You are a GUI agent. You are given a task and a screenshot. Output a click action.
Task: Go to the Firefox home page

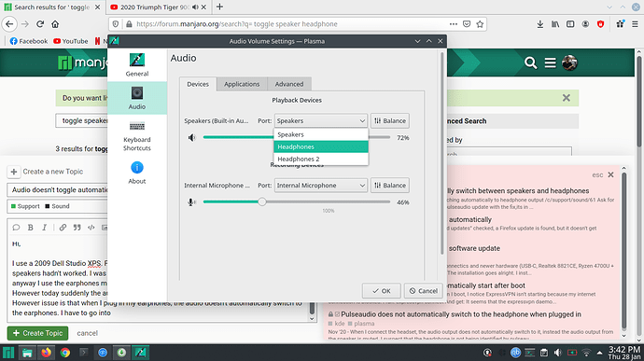55,24
